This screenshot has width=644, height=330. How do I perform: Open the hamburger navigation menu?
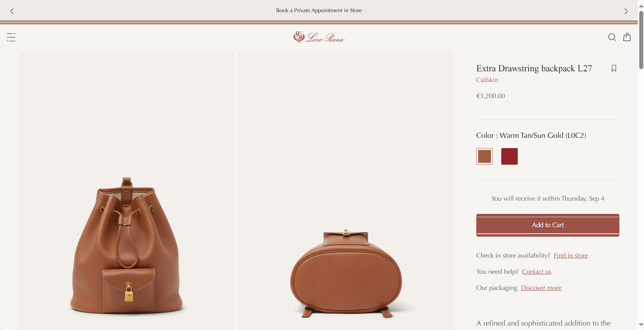(x=11, y=37)
